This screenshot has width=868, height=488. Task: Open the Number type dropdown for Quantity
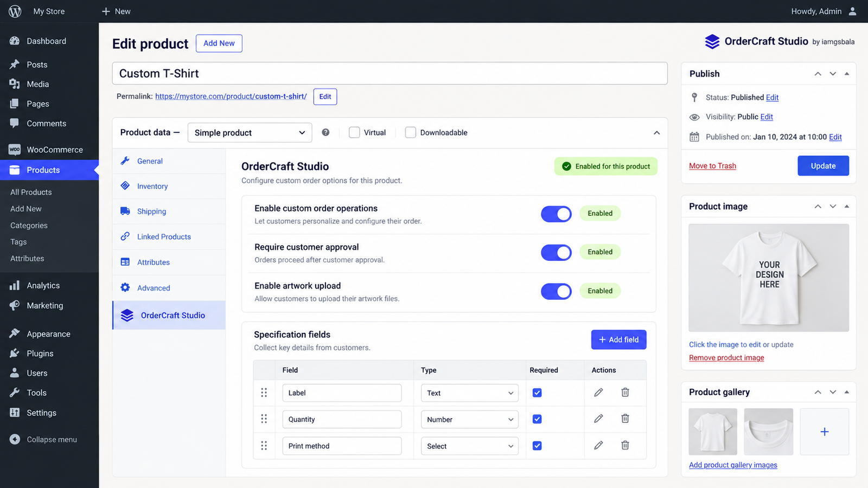coord(470,420)
